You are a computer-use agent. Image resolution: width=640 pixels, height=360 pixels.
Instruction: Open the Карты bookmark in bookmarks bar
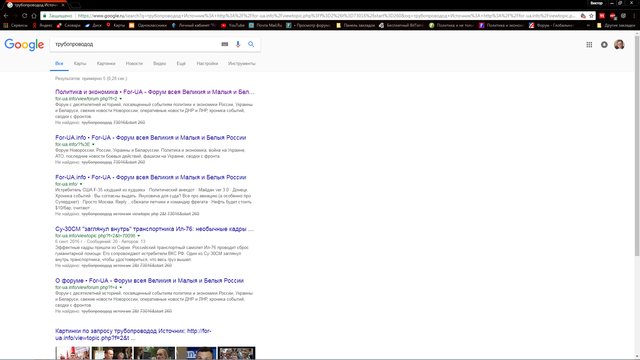pos(116,25)
